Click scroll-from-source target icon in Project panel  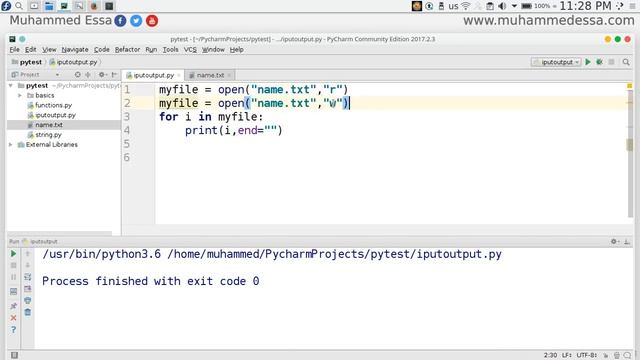tap(78, 75)
